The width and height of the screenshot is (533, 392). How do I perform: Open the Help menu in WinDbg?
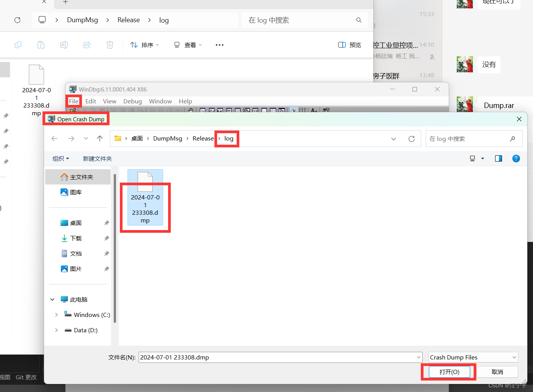(185, 101)
